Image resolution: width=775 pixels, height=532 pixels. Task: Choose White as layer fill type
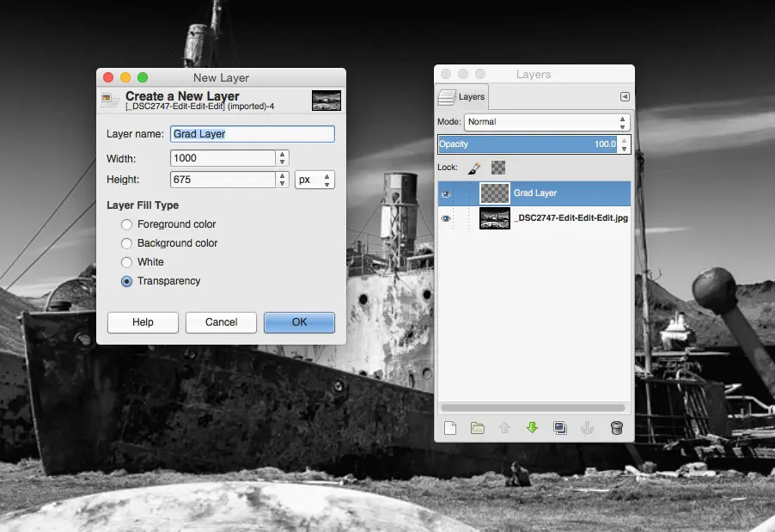(x=126, y=262)
